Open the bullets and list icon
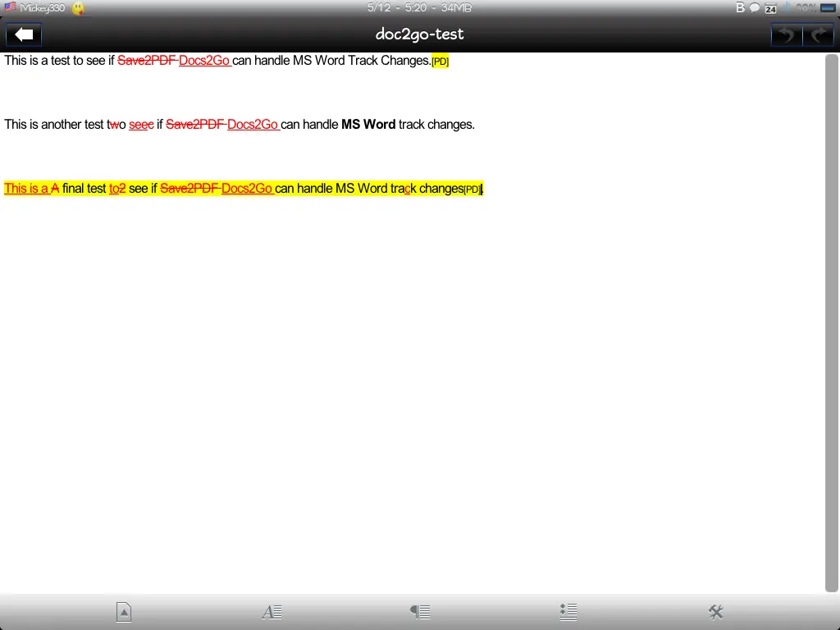The image size is (840, 630). coord(568,612)
